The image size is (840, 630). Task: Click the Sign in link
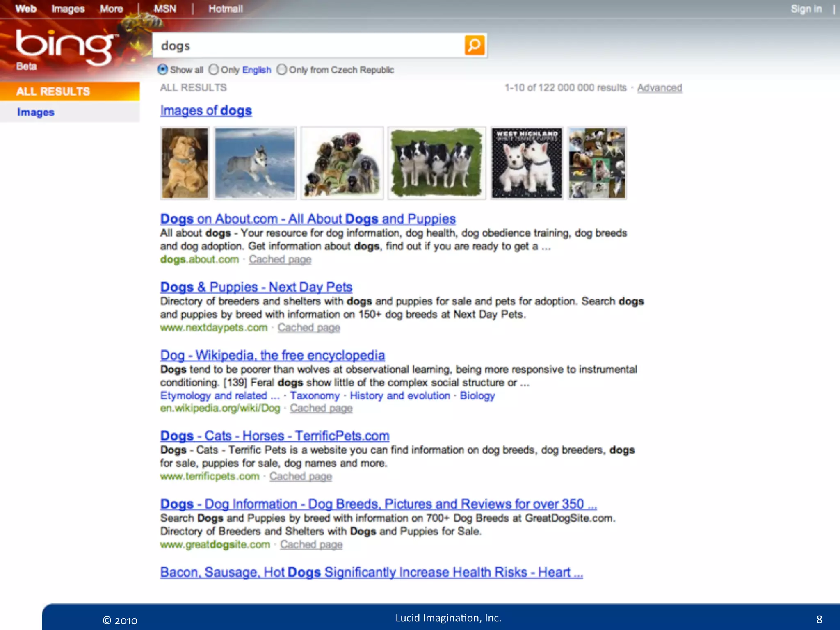pos(806,9)
